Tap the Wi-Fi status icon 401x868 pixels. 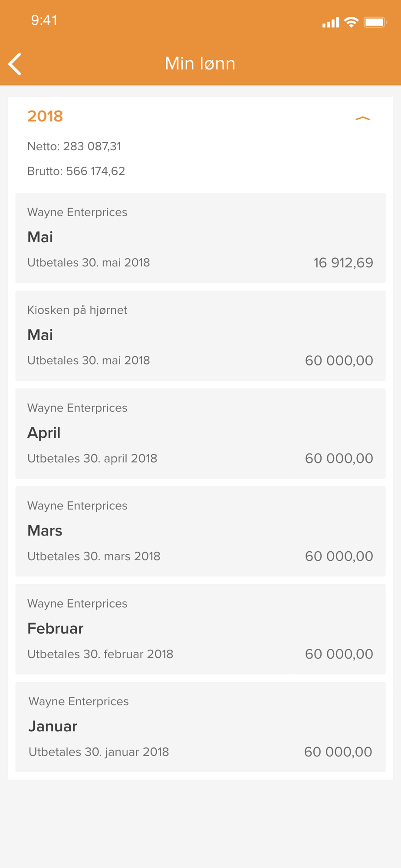351,22
